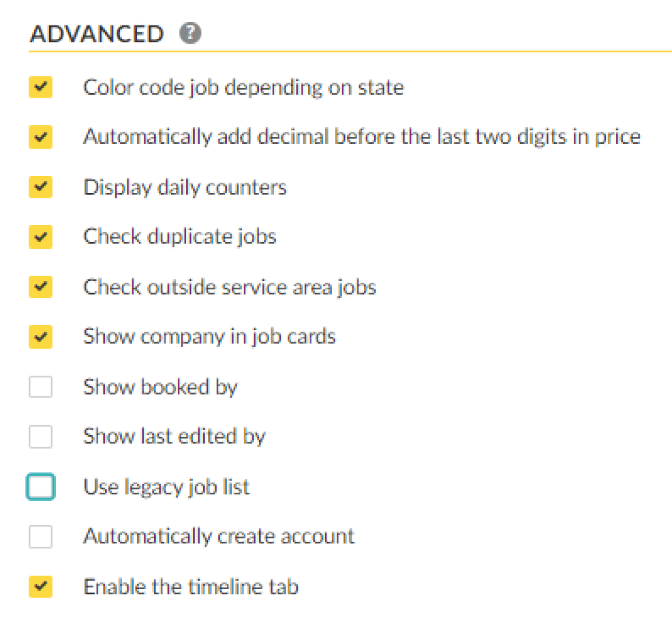The height and width of the screenshot is (628, 672).
Task: Click the Enable the timeline tab label
Action: point(190,586)
